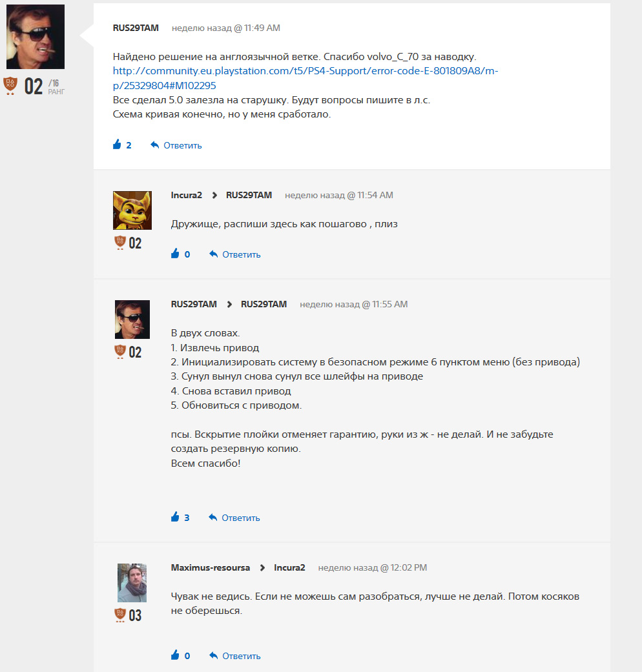Like the step-by-step instructions comment
Screen dimensions: 642x672
[x=175, y=518]
